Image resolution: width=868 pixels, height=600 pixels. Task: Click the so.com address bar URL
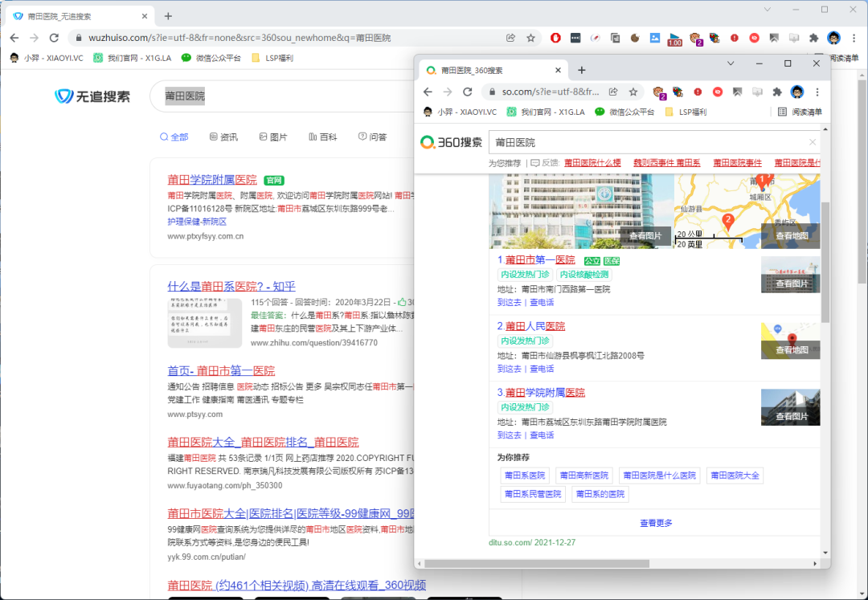coord(551,92)
